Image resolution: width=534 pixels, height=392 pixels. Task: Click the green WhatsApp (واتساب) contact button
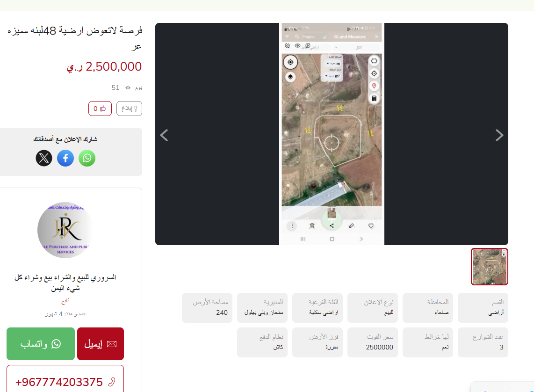(x=41, y=344)
